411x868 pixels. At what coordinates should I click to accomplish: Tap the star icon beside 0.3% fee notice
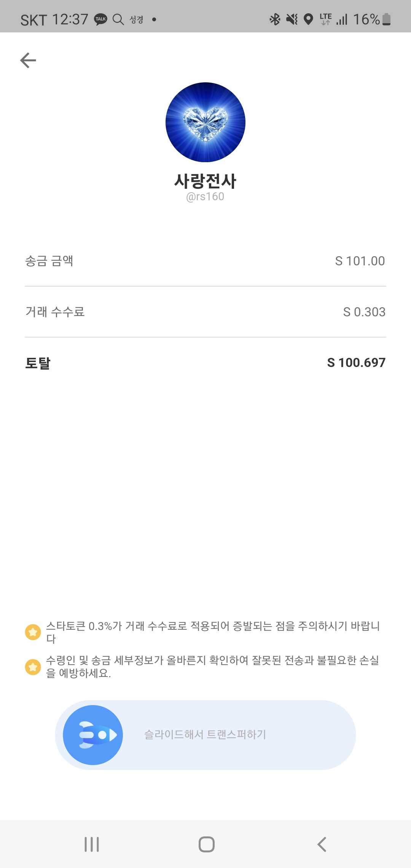(33, 632)
